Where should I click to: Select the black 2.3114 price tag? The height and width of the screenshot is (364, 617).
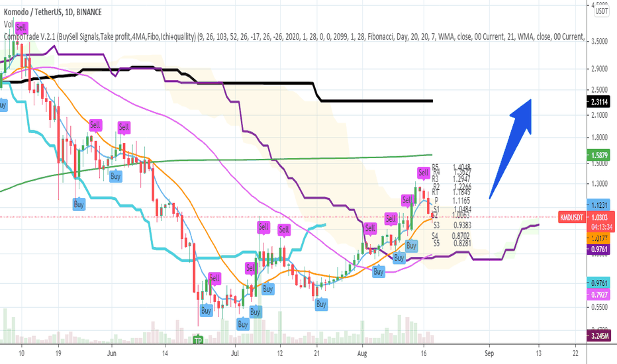click(x=598, y=102)
